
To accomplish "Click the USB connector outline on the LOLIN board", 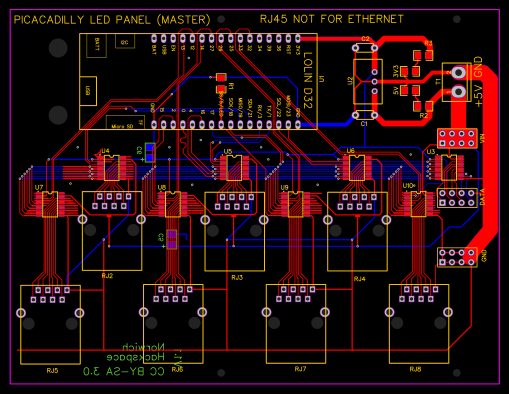I will click(88, 91).
